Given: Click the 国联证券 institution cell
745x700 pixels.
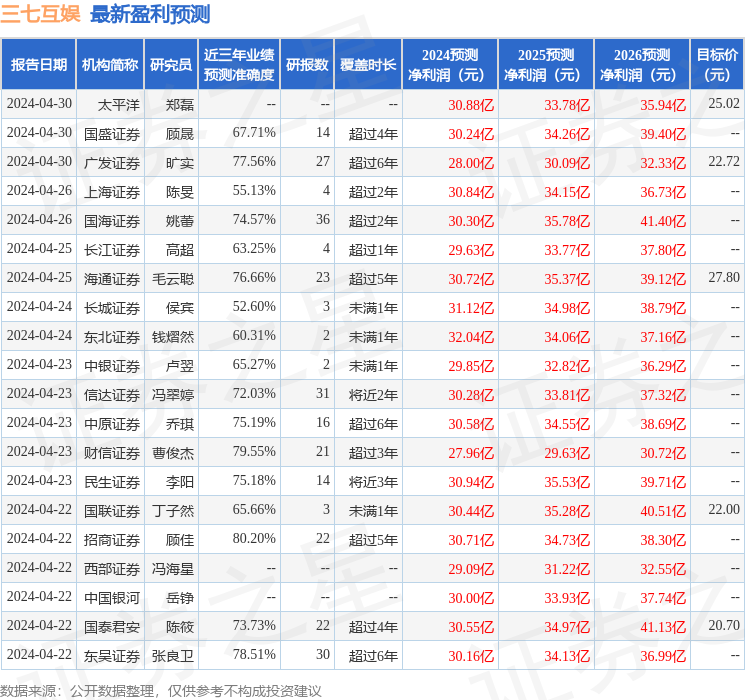Looking at the screenshot, I should (112, 511).
